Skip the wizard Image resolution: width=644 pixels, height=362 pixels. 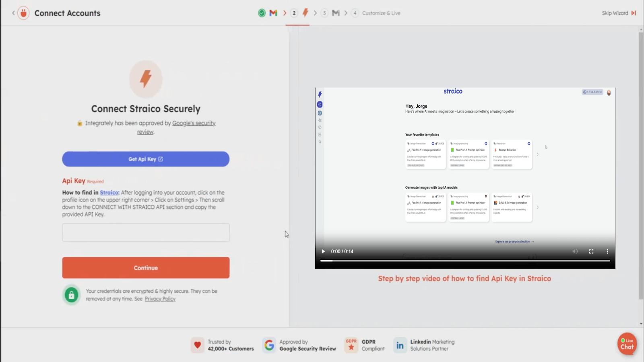click(619, 13)
